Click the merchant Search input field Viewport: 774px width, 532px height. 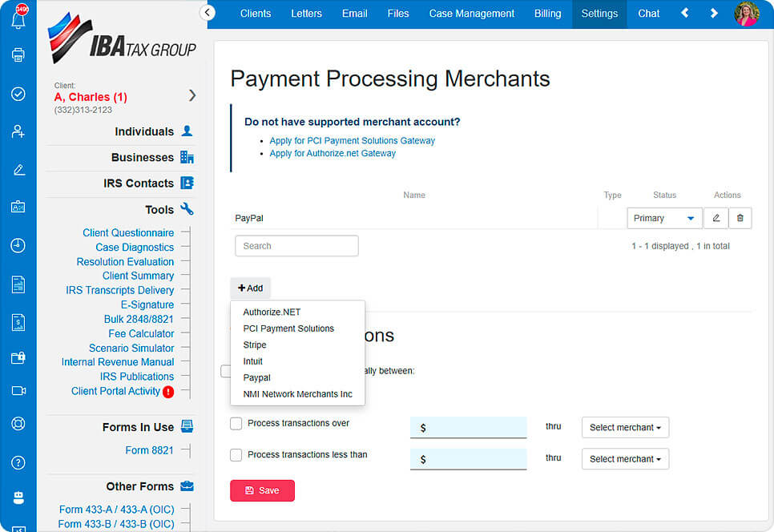click(x=296, y=246)
